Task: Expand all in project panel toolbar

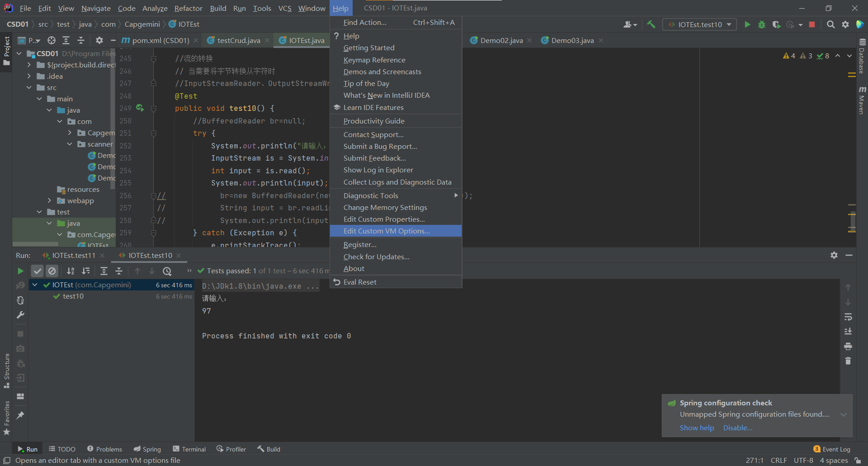Action: [66, 40]
